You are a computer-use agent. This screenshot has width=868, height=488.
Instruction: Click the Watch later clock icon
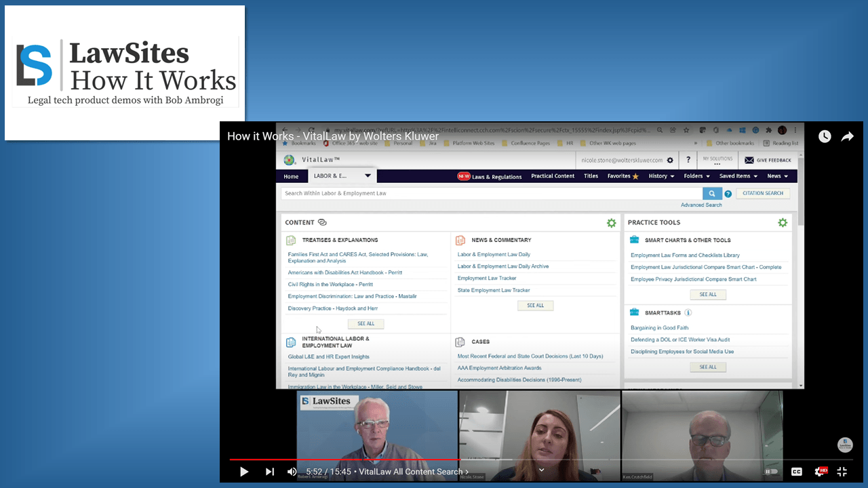(x=825, y=136)
